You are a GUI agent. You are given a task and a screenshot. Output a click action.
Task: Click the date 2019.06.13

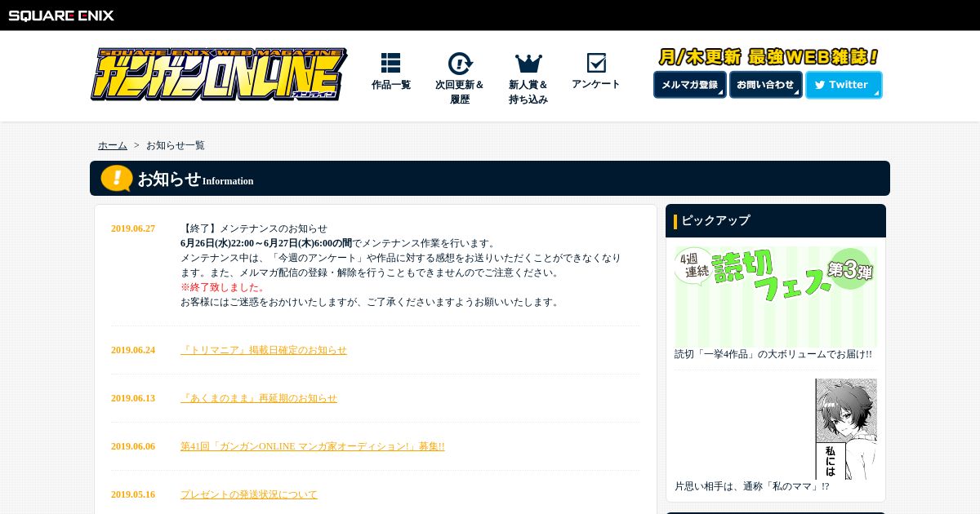pyautogui.click(x=133, y=398)
